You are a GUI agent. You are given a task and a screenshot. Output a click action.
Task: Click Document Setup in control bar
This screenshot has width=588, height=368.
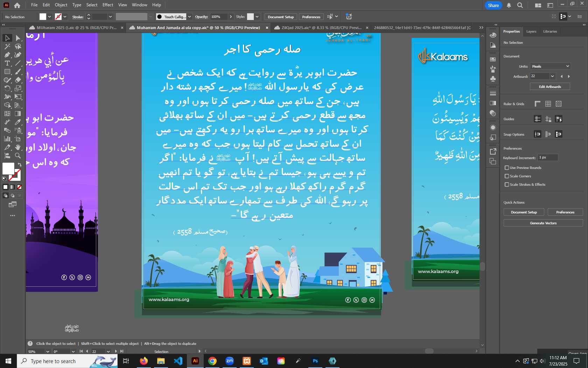tap(281, 17)
